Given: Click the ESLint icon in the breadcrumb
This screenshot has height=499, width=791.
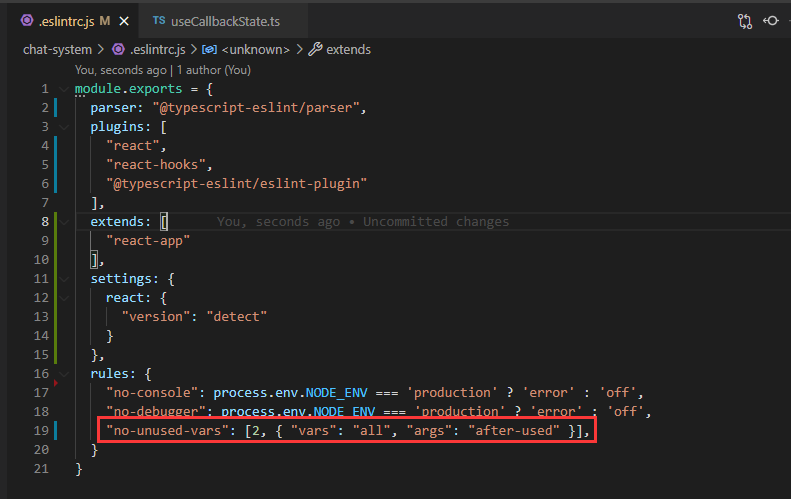Looking at the screenshot, I should point(119,49).
